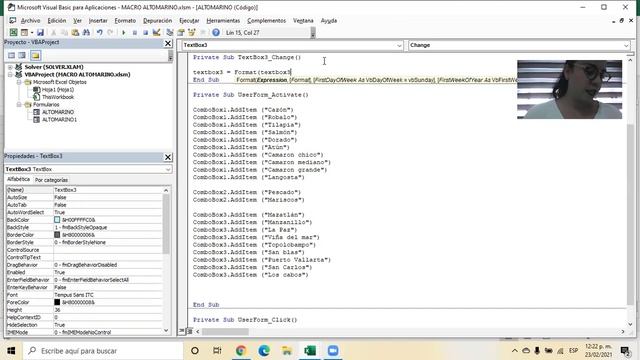The height and width of the screenshot is (360, 640).
Task: Click the Break (pause) toolbar icon
Action: [134, 32]
